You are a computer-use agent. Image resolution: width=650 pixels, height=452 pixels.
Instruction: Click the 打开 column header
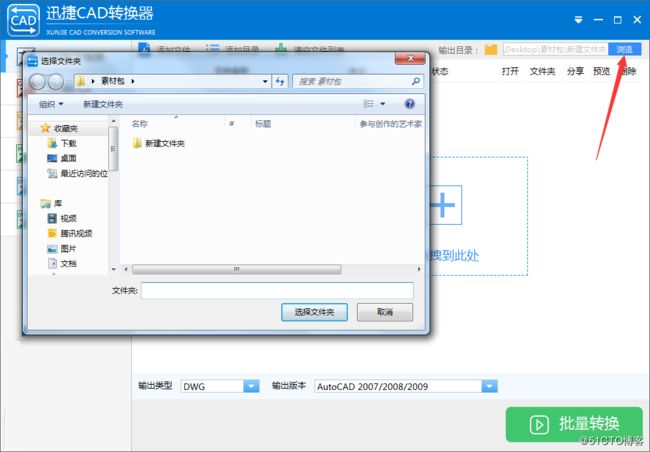pos(510,71)
